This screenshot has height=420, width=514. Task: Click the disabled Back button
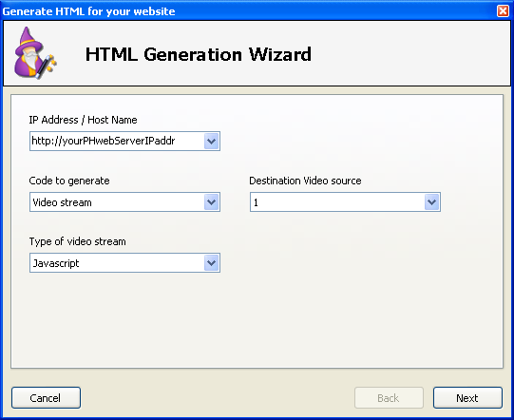click(x=389, y=398)
